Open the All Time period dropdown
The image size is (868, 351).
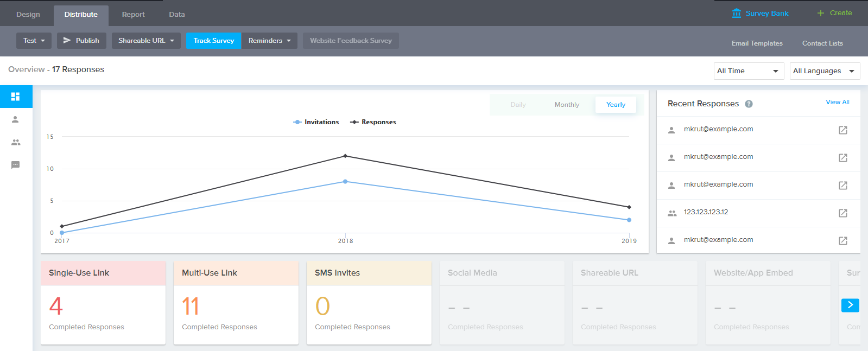tap(749, 71)
